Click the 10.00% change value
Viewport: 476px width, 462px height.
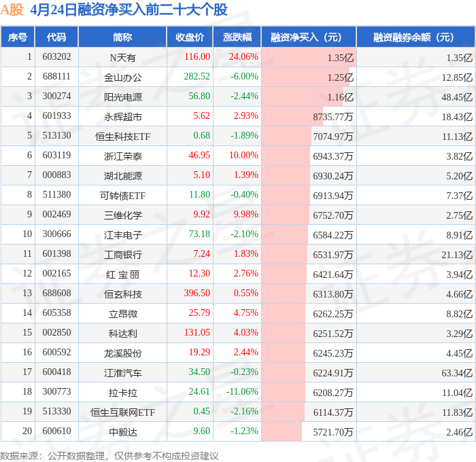(x=243, y=156)
